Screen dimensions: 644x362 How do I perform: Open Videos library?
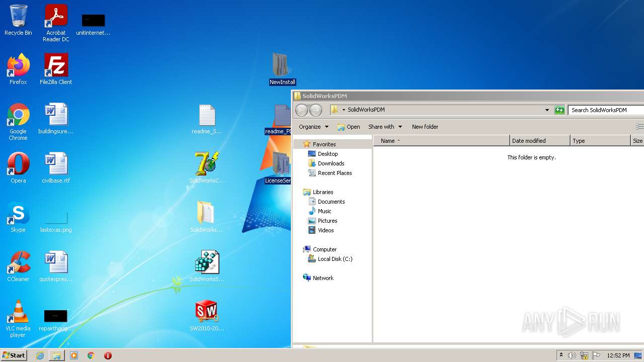tap(326, 230)
